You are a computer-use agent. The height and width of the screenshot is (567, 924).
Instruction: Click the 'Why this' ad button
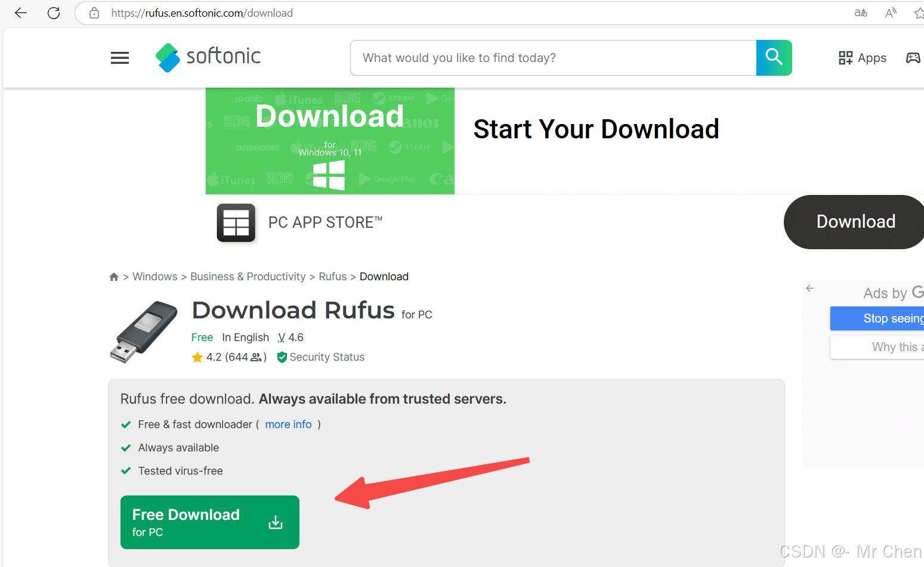[x=877, y=347]
